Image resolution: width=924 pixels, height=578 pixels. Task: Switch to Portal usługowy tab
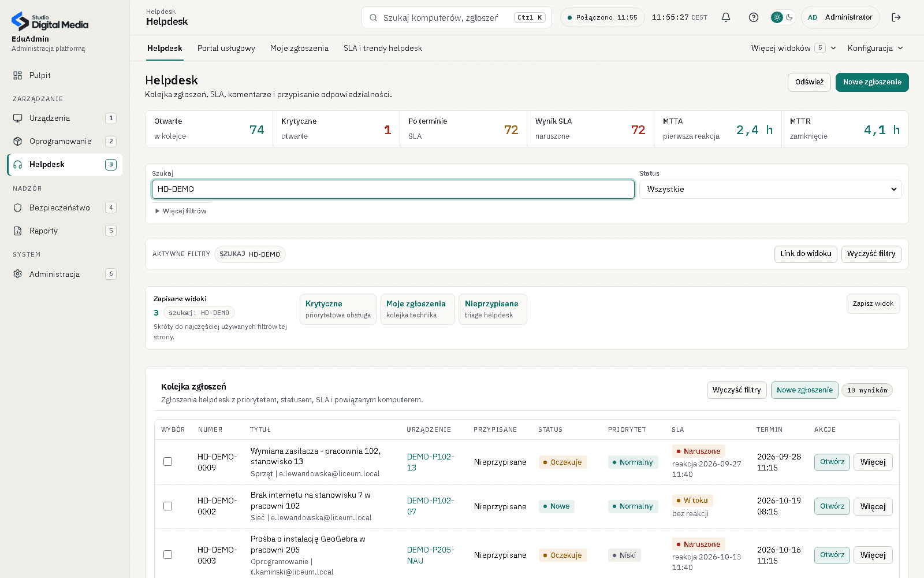(x=226, y=48)
